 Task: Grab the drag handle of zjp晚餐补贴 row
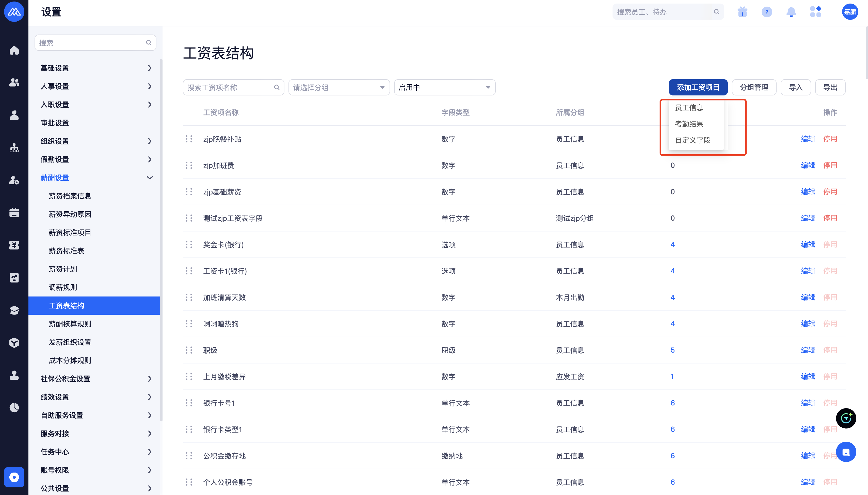coord(189,139)
